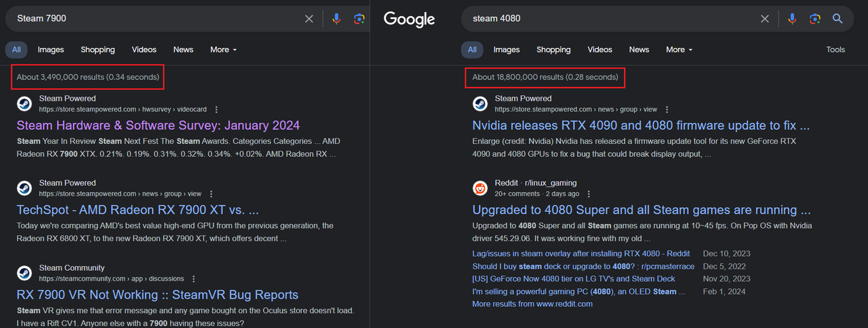The height and width of the screenshot is (328, 868).
Task: Start voice search in the left 'Steam 7900' window
Action: tap(336, 19)
